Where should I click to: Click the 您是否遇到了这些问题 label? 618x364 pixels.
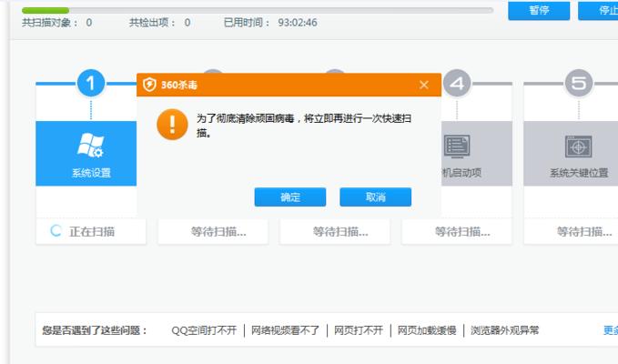click(95, 330)
